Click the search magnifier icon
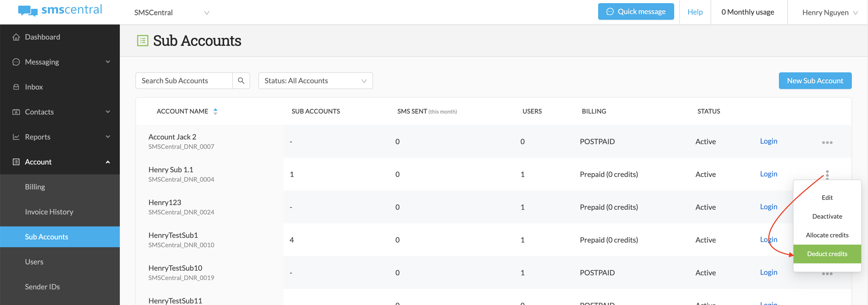Viewport: 868px width, 305px height. tap(241, 80)
